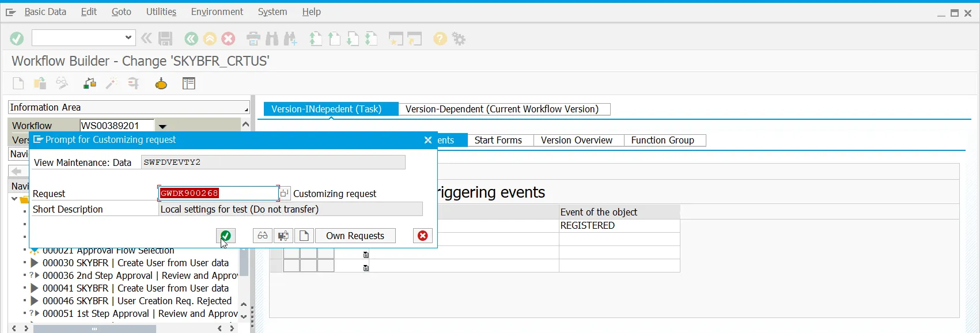Viewport: 980px width, 333px height.
Task: Click the Print icon
Action: coord(253,39)
